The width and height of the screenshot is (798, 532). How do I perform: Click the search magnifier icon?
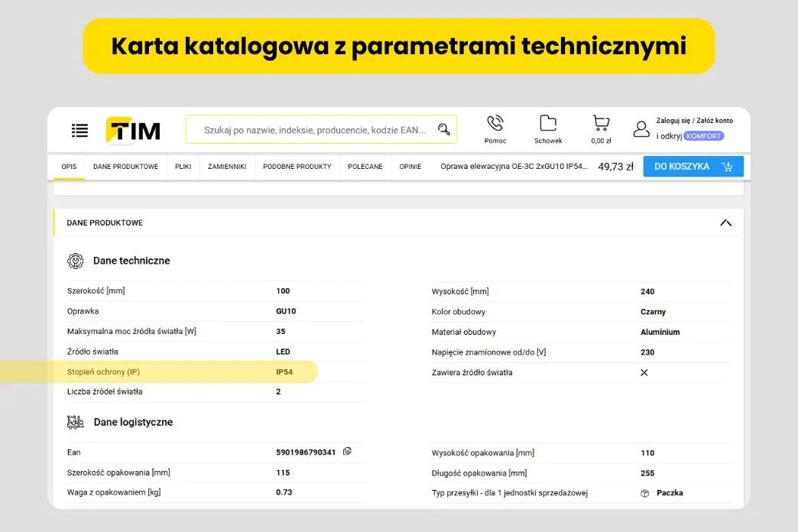(444, 129)
